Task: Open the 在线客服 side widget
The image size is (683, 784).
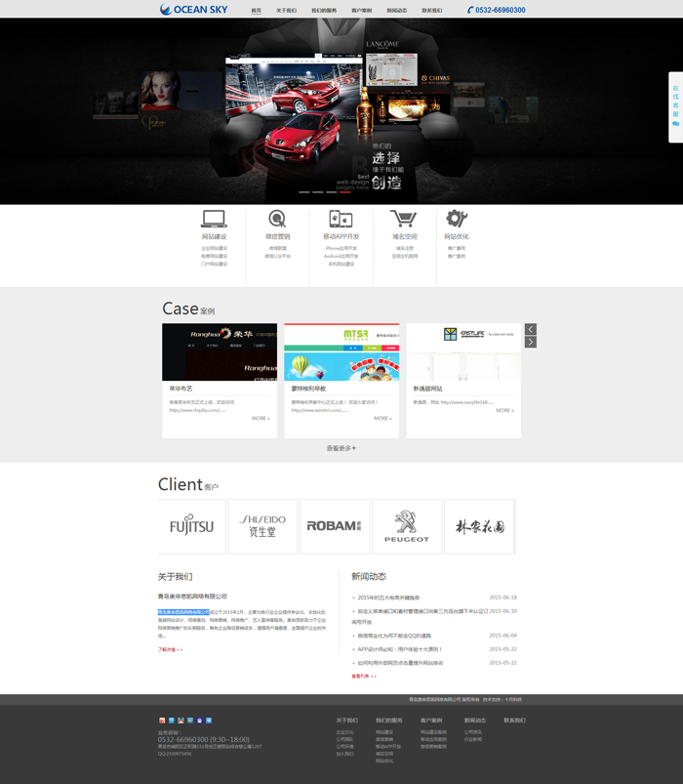Action: [x=675, y=106]
